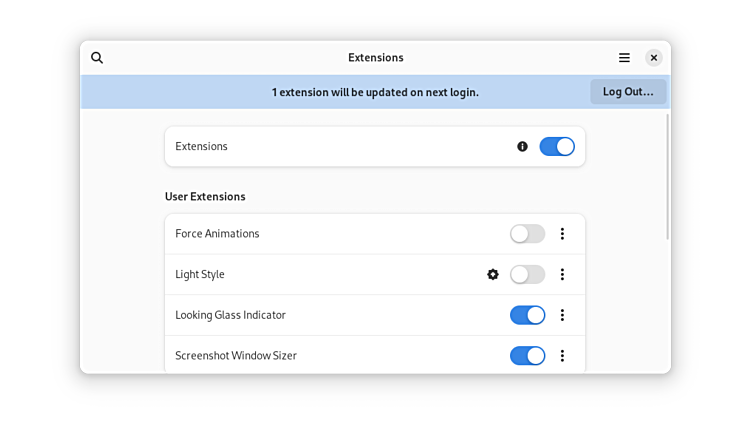Open Light Style settings gear

pos(493,274)
